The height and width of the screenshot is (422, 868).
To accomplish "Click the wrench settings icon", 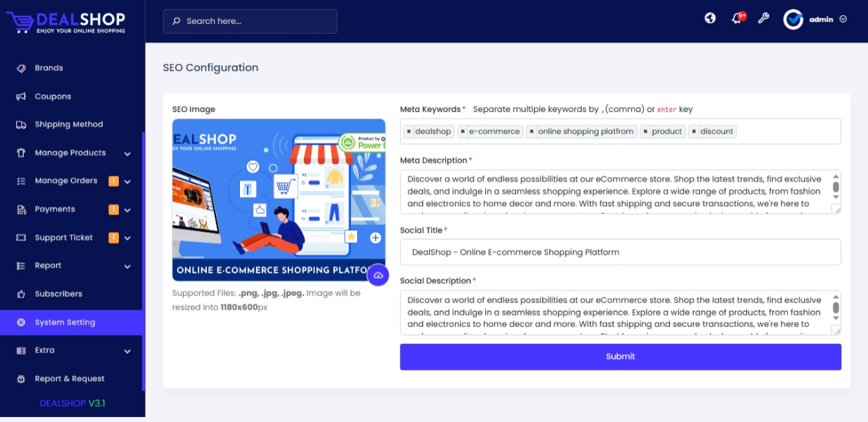I will click(x=763, y=19).
